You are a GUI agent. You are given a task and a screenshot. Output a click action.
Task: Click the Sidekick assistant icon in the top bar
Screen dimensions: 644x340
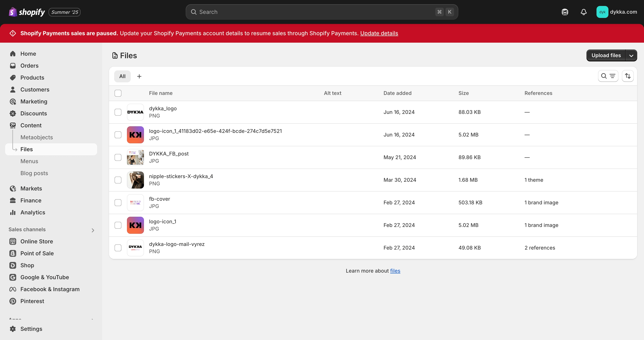[x=565, y=12]
